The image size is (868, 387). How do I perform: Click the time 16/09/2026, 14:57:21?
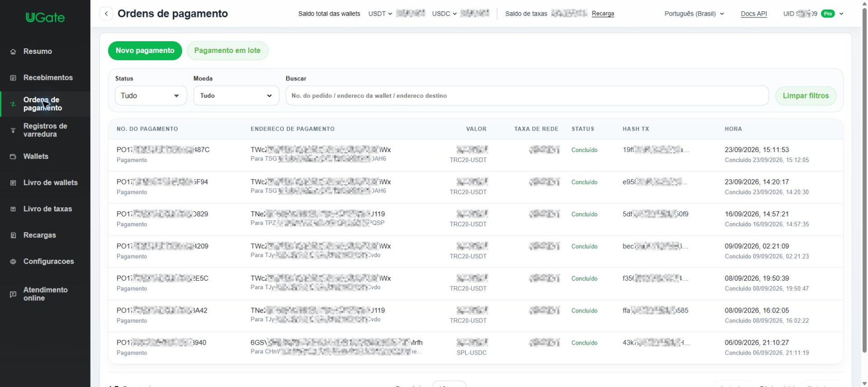point(757,214)
